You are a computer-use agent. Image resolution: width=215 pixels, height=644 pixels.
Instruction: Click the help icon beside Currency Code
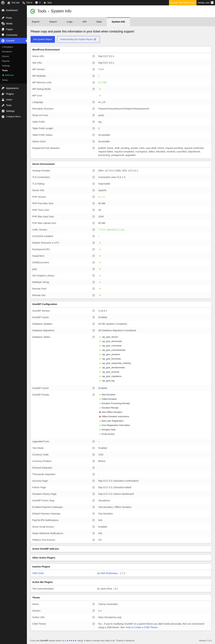point(94,455)
